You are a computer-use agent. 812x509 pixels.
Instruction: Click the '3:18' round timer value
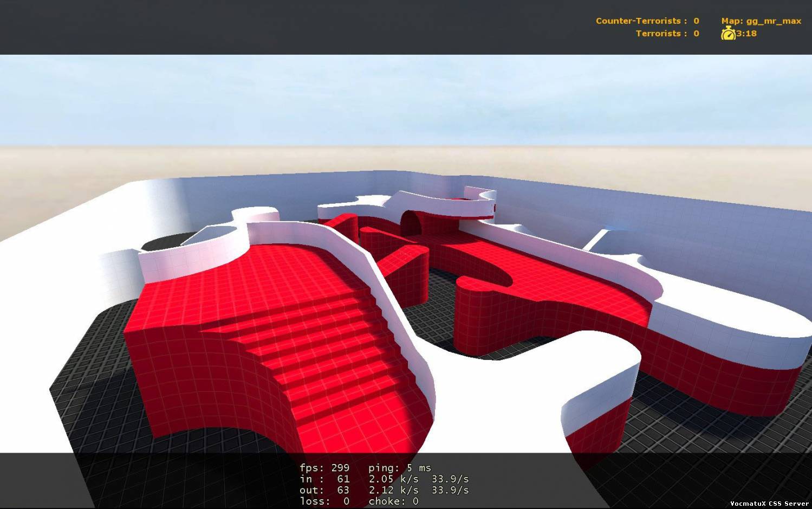pyautogui.click(x=746, y=34)
